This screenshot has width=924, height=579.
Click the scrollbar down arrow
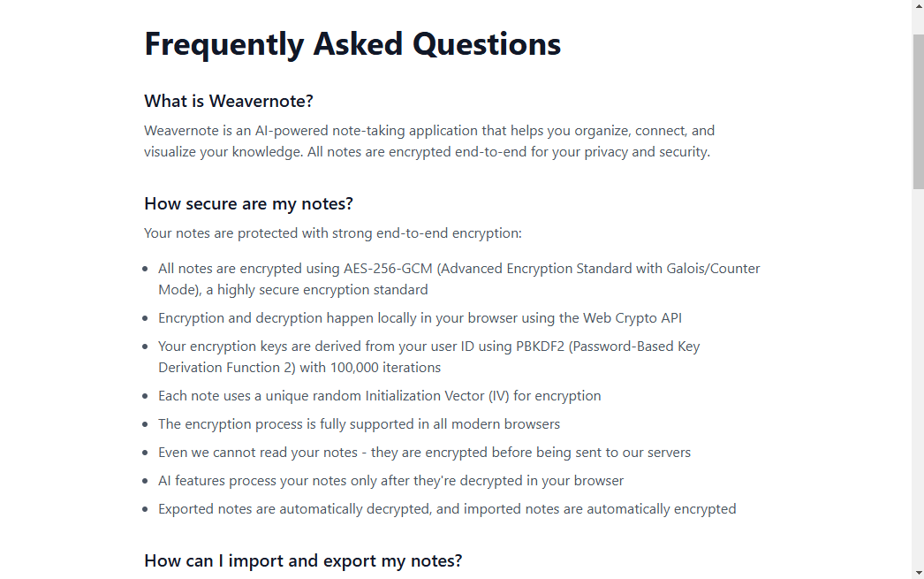917,572
